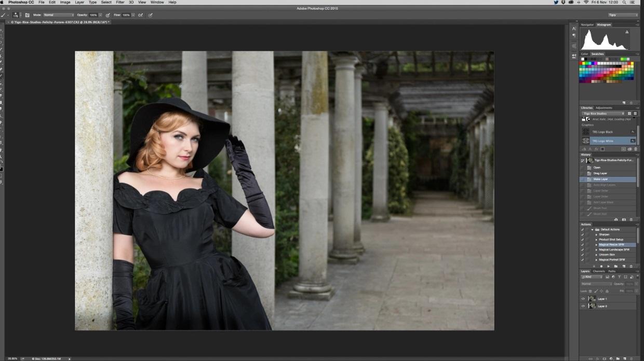Expand the Magical Resize SFW action

click(x=596, y=245)
